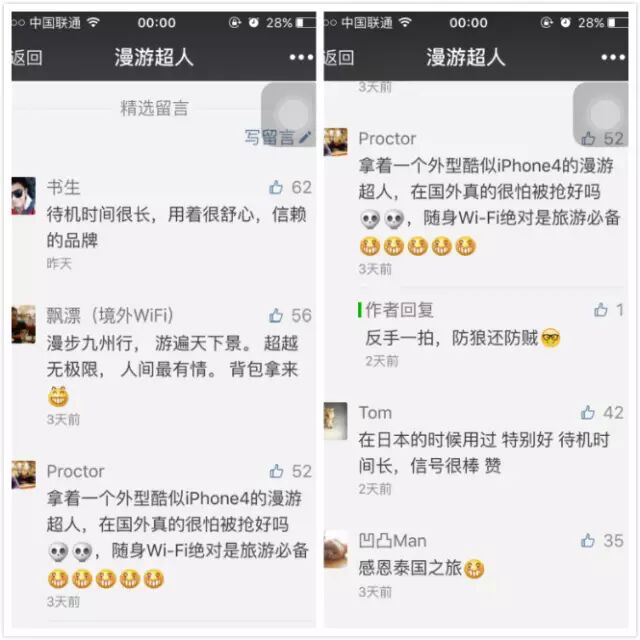This screenshot has width=640, height=640.
Task: Tap 返回 back button in left header
Action: [27, 57]
